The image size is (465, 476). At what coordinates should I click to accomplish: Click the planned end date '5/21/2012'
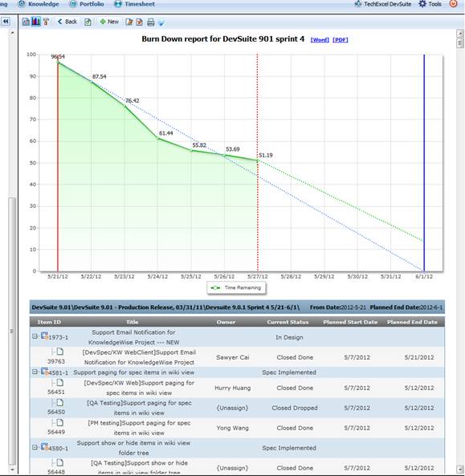pos(419,357)
